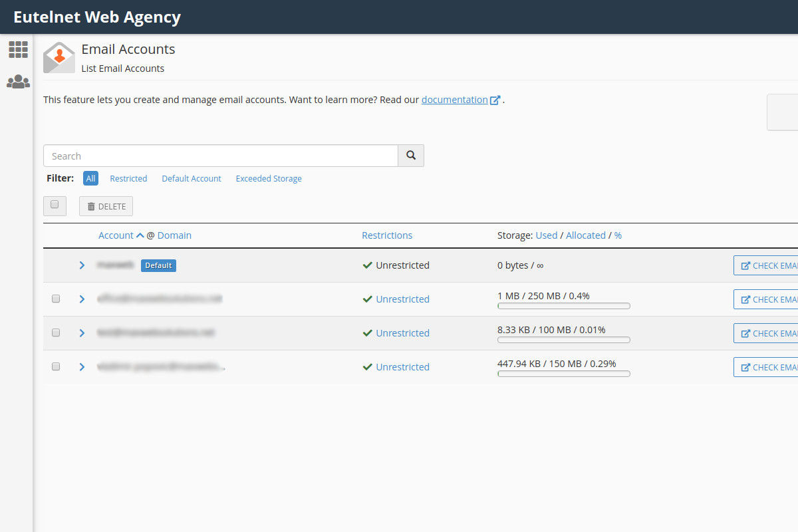Sort by Domain column
Viewport: 798px width, 532px height.
(x=174, y=235)
